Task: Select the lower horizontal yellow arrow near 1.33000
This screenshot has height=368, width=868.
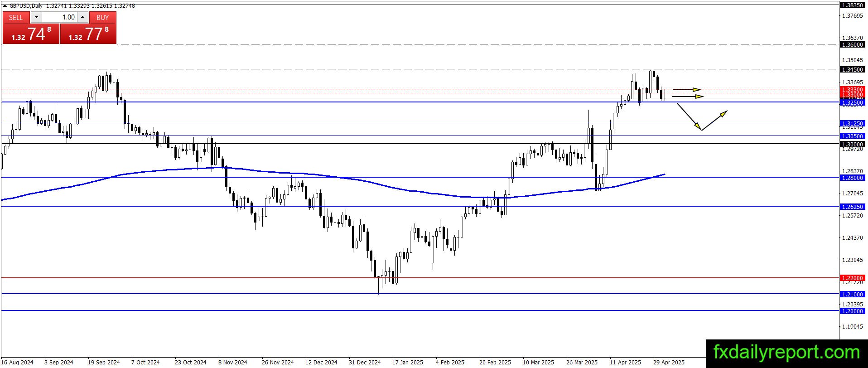Action: coord(688,96)
